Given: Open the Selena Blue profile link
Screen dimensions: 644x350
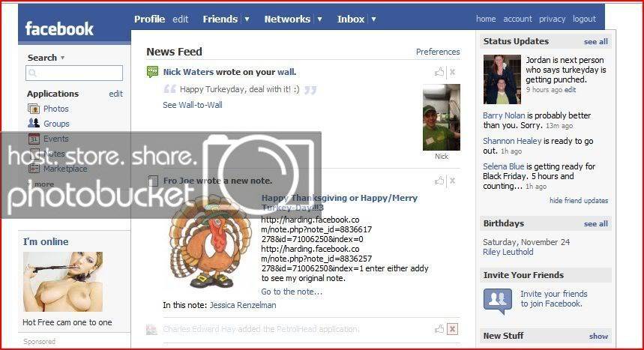Looking at the screenshot, I should pos(504,166).
